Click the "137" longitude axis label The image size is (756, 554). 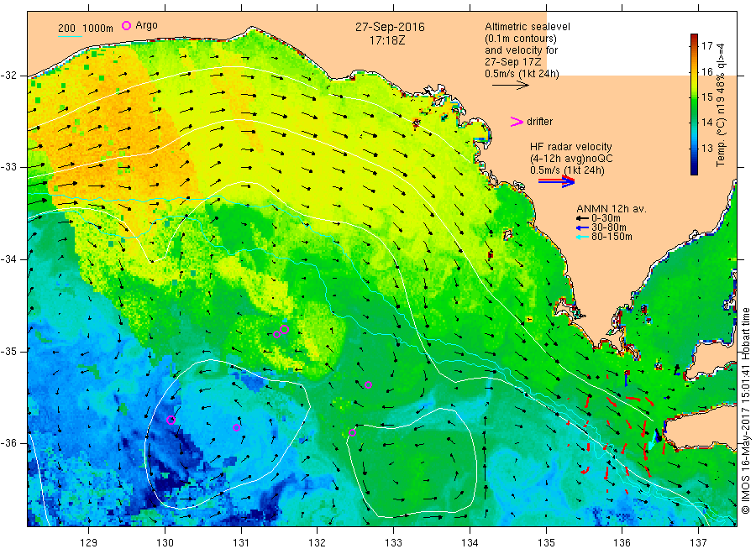[x=698, y=543]
